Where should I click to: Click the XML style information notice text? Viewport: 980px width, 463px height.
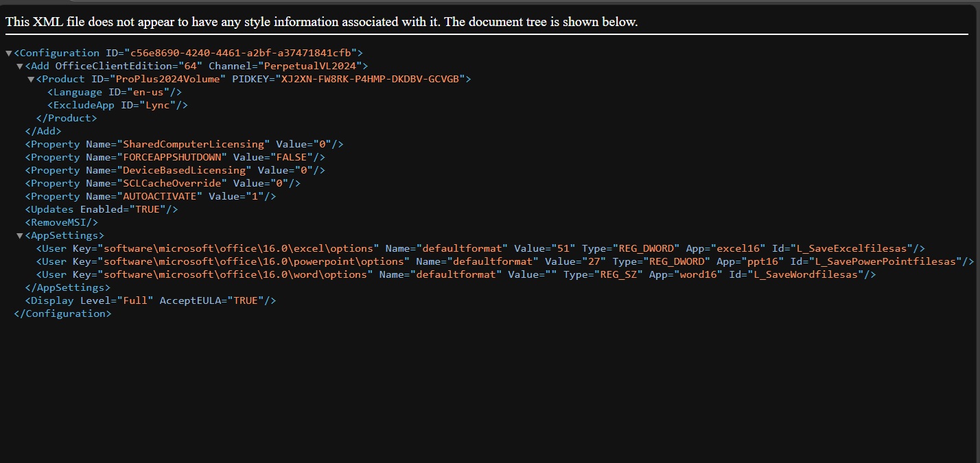(x=322, y=22)
